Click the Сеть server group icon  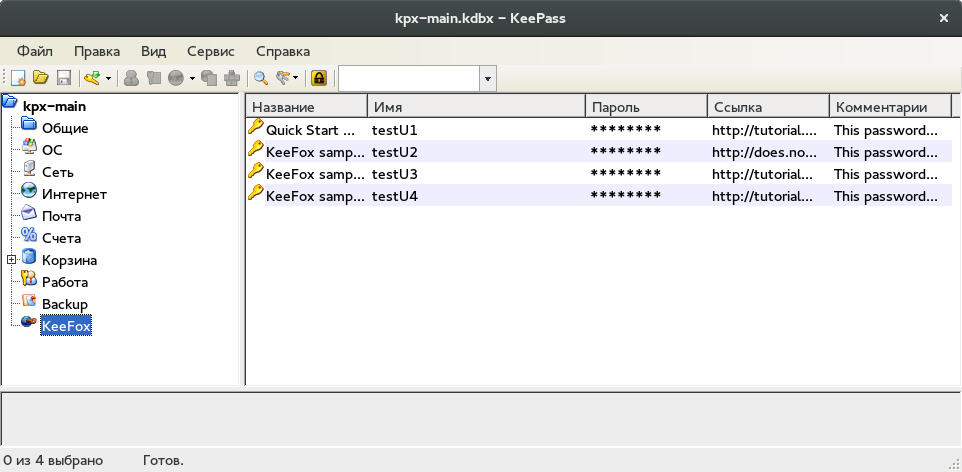coord(29,168)
